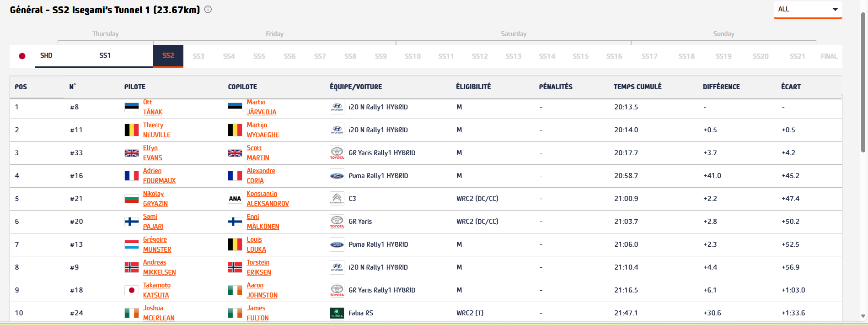Click the POS column header
868x325 pixels.
click(21, 87)
